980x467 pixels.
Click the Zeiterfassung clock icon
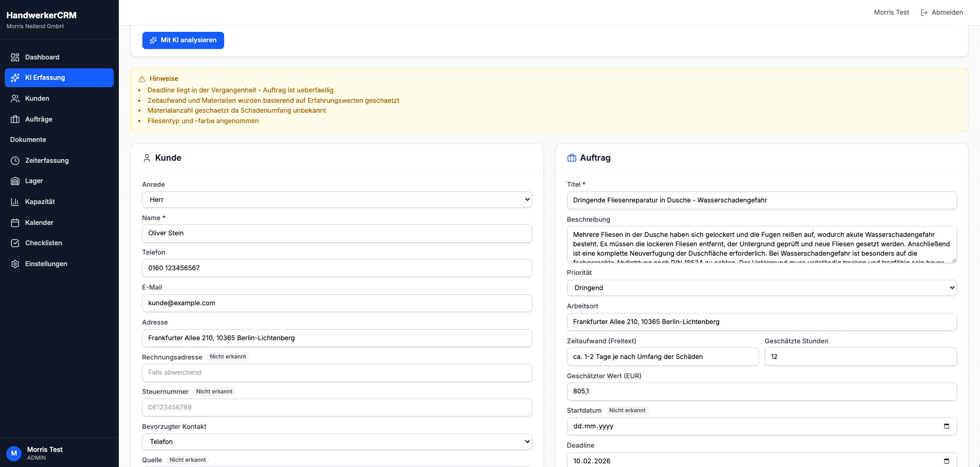click(15, 161)
